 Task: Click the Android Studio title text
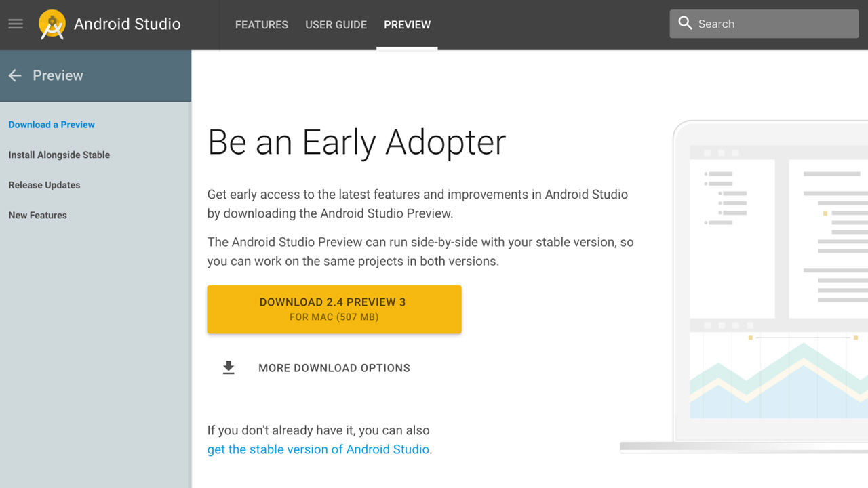(x=127, y=24)
